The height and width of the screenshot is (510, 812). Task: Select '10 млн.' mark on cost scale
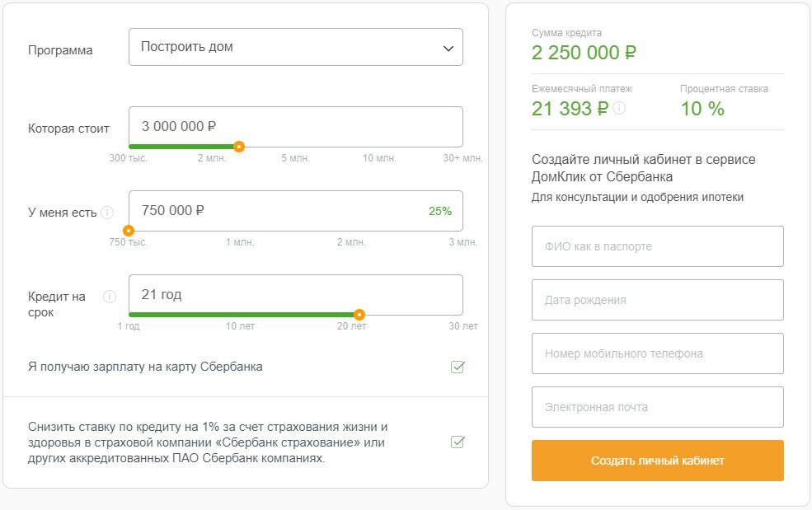[379, 158]
